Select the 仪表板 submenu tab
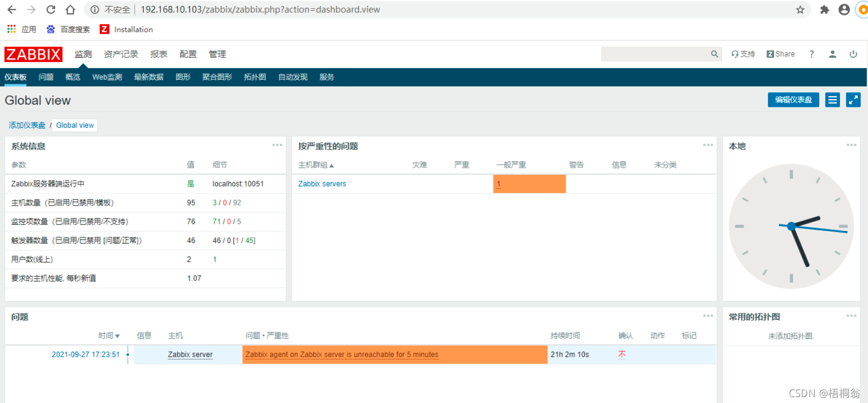This screenshot has height=403, width=868. [x=16, y=77]
